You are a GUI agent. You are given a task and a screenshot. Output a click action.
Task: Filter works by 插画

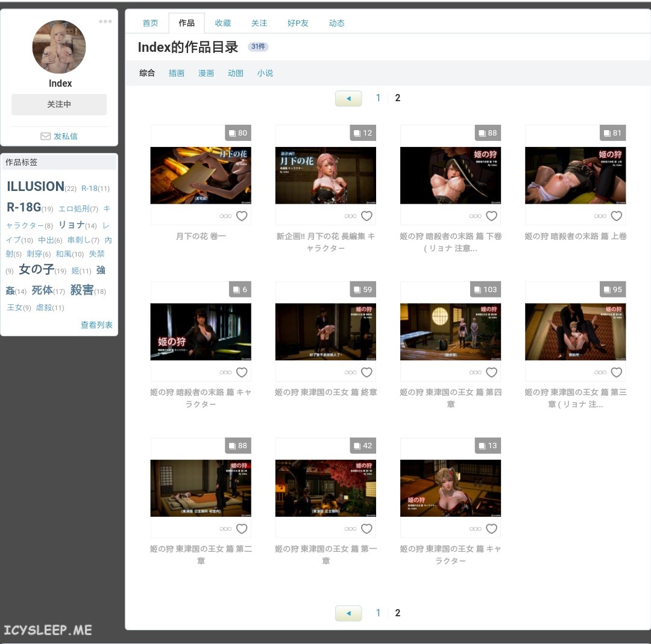point(177,73)
